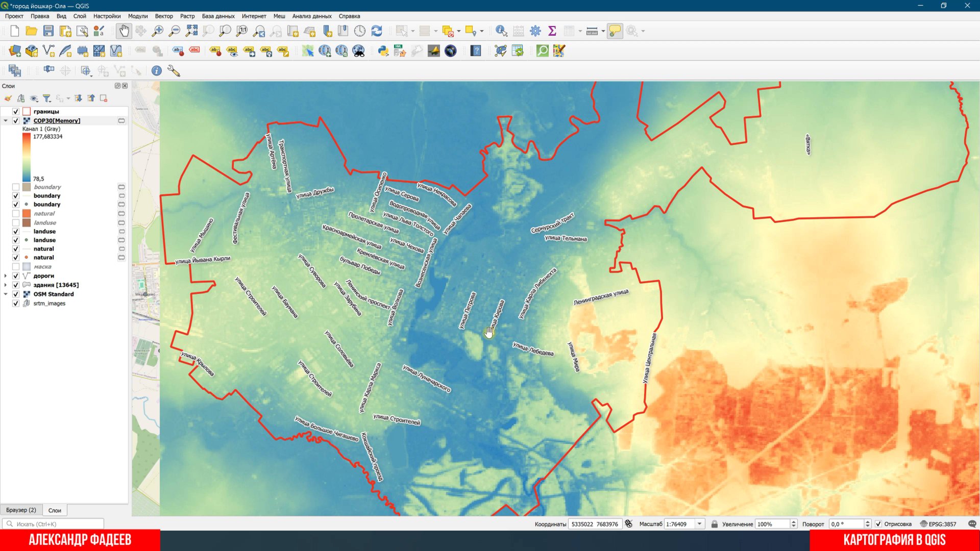Click the EPSG:3857 projection button
This screenshot has width=980, height=551.
pyautogui.click(x=939, y=523)
